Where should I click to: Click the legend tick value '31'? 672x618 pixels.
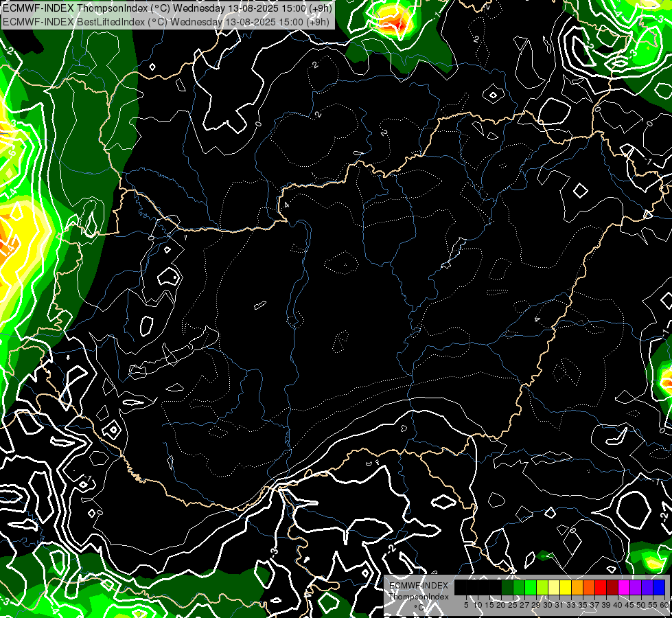(559, 605)
